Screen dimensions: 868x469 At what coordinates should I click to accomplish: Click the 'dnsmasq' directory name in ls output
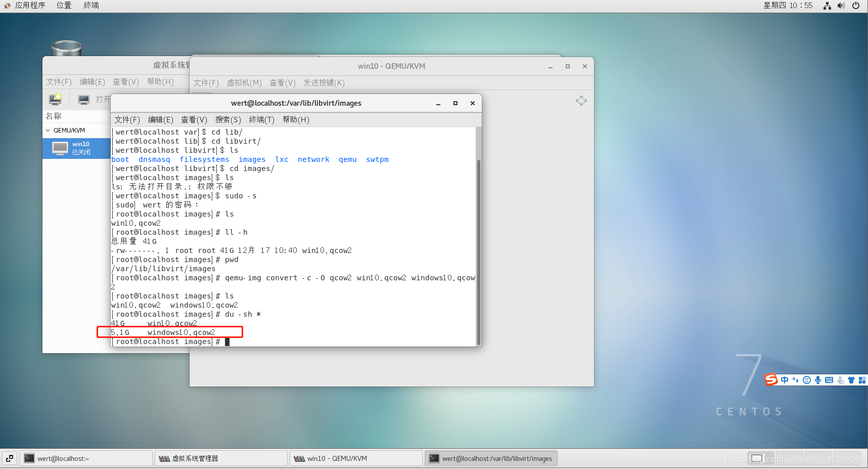tap(154, 159)
